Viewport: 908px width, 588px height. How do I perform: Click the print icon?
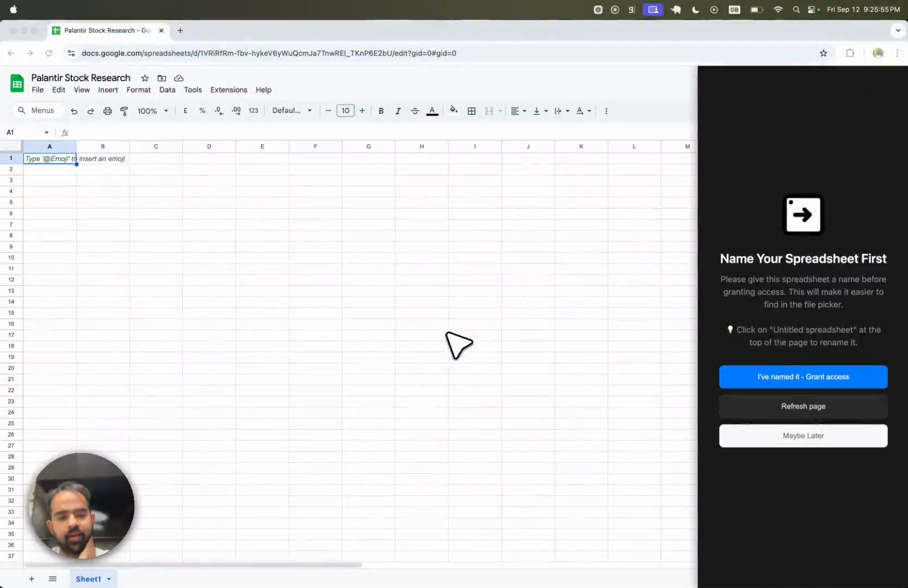pyautogui.click(x=107, y=111)
